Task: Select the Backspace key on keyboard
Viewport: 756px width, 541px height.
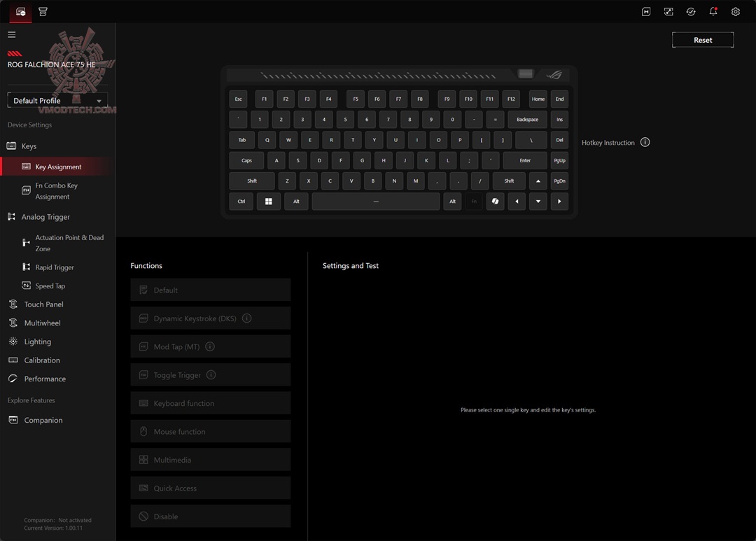Action: click(528, 120)
